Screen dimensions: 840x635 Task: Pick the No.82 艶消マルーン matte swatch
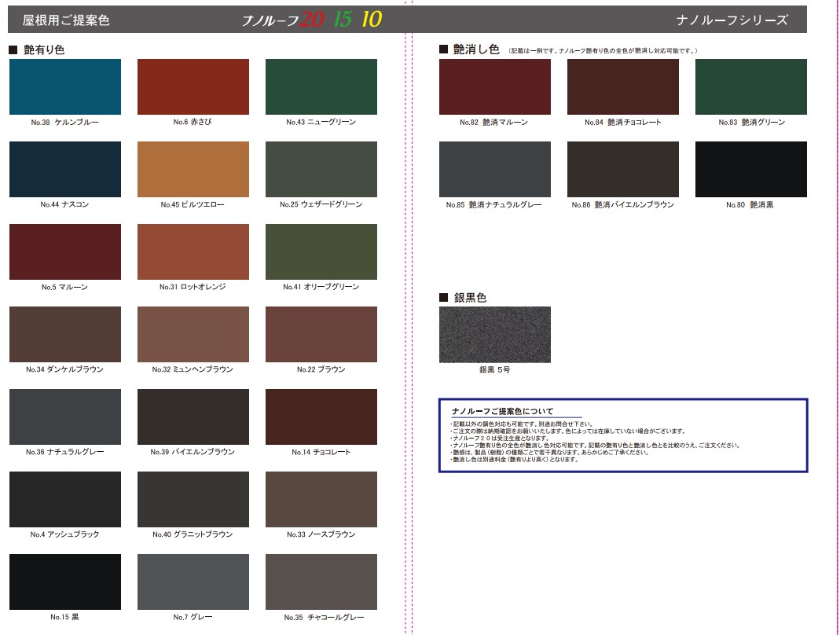495,87
